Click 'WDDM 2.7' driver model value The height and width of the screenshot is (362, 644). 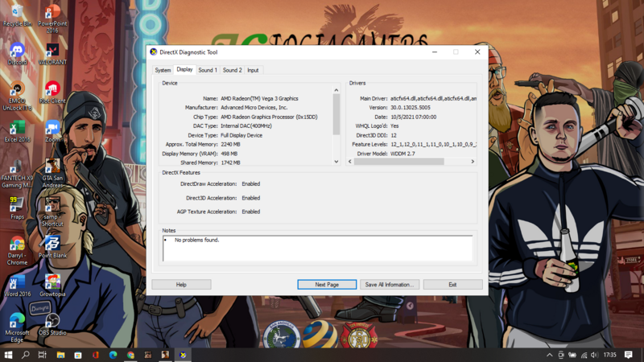click(402, 154)
